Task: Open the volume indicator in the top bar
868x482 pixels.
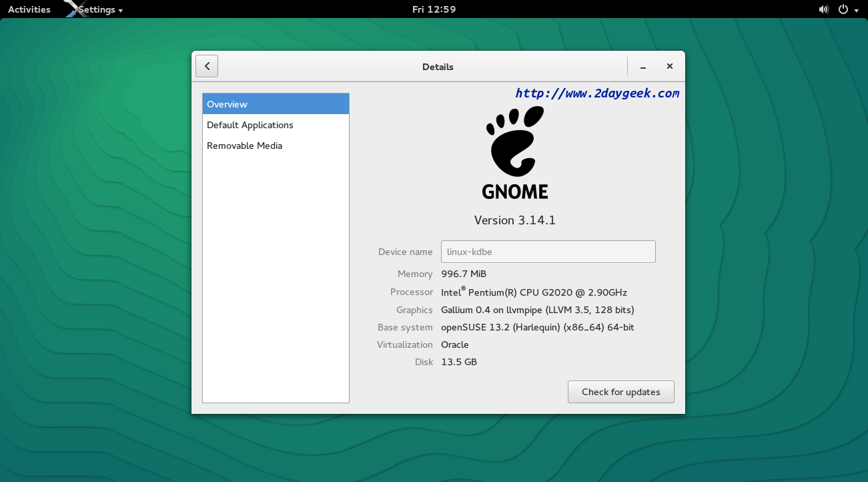Action: pyautogui.click(x=823, y=9)
